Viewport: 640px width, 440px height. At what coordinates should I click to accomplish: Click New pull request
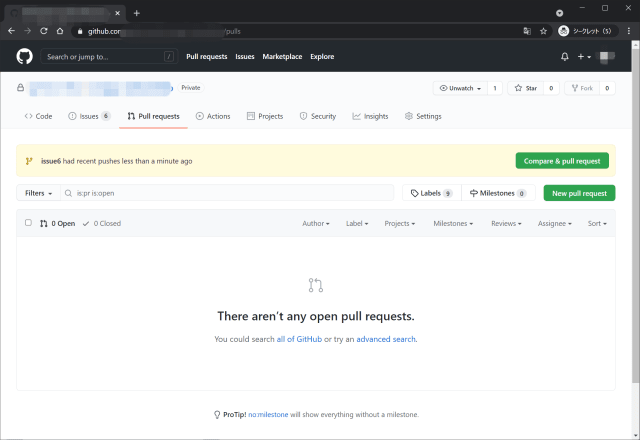579,193
